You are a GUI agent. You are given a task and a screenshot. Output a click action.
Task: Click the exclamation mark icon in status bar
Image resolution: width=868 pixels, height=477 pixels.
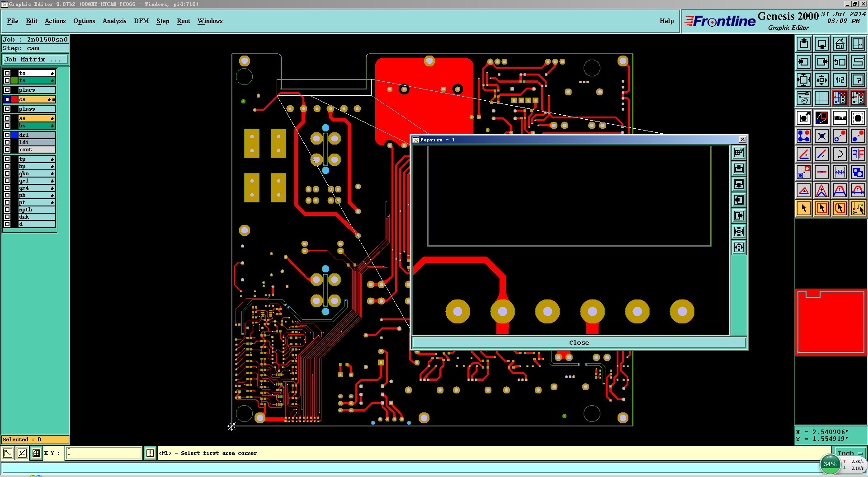(150, 453)
